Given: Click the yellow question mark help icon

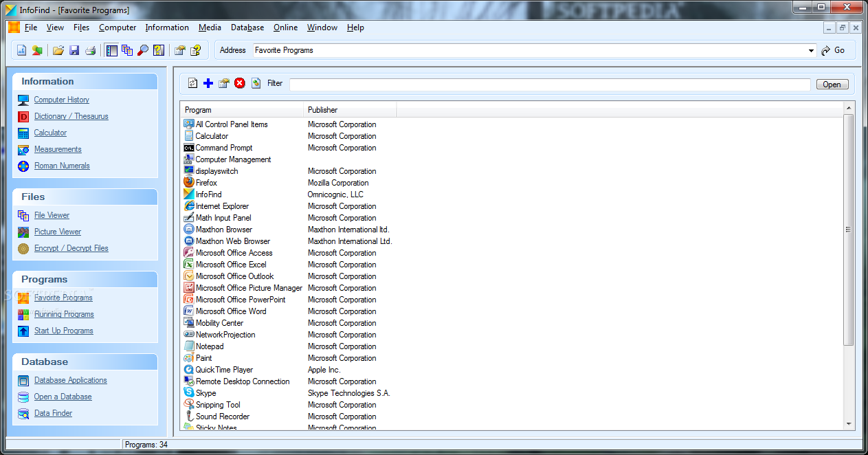Looking at the screenshot, I should [159, 50].
